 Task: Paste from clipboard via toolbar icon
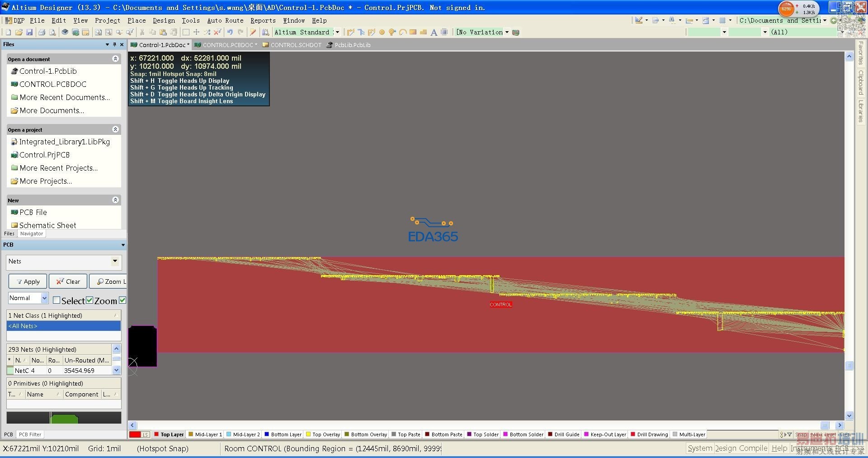pos(163,32)
